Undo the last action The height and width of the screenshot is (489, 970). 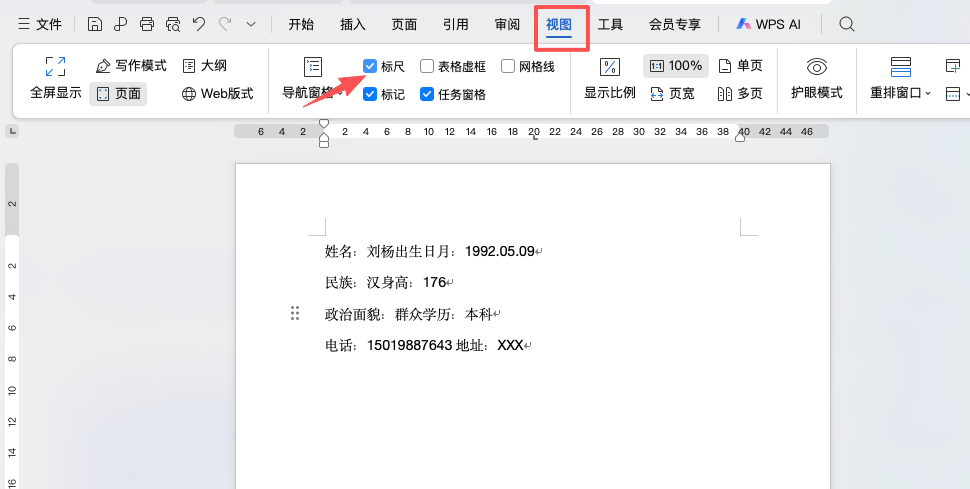(199, 24)
